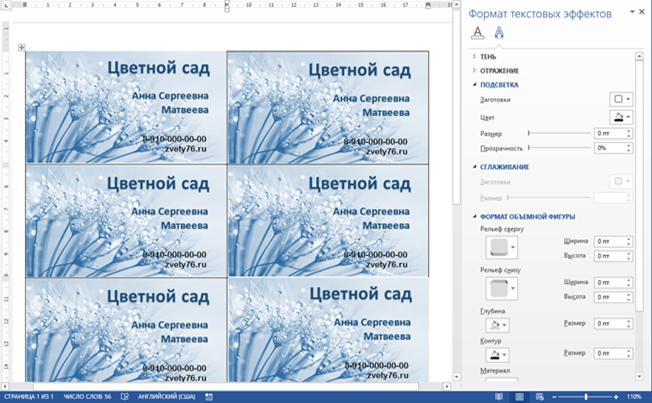Screen dimensions: 652x403
Task: Open the Text Fill and Outline tab icon
Action: click(478, 33)
